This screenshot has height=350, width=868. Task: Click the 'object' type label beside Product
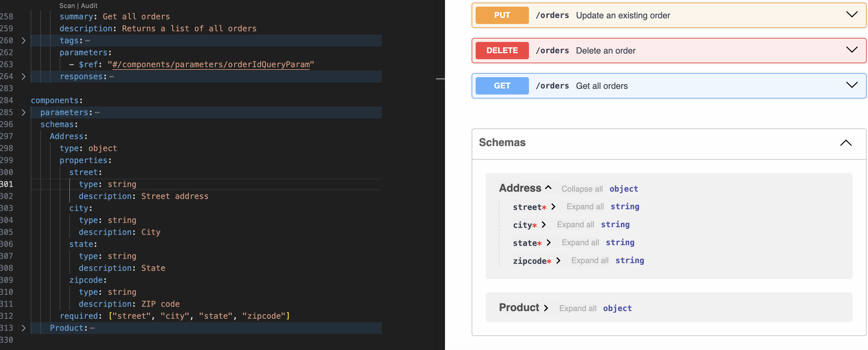[617, 308]
